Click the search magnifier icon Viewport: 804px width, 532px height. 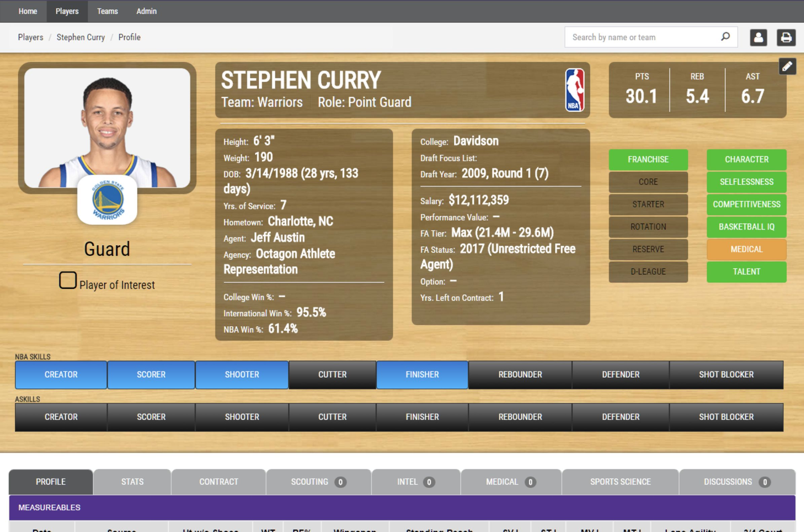(725, 37)
